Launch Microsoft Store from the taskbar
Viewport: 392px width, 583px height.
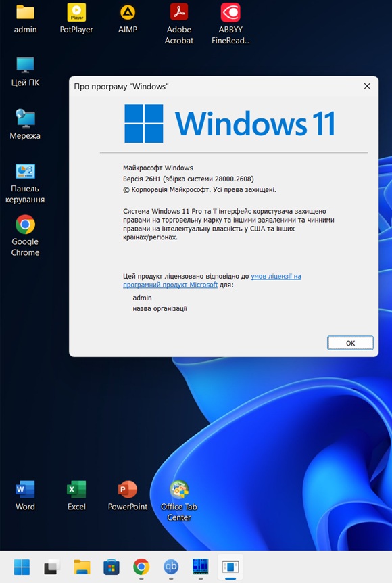112,567
